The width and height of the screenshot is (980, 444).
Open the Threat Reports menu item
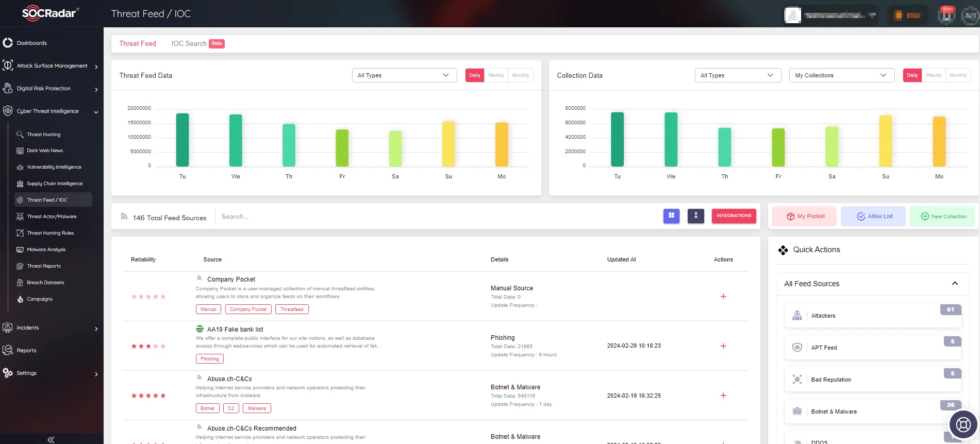44,266
